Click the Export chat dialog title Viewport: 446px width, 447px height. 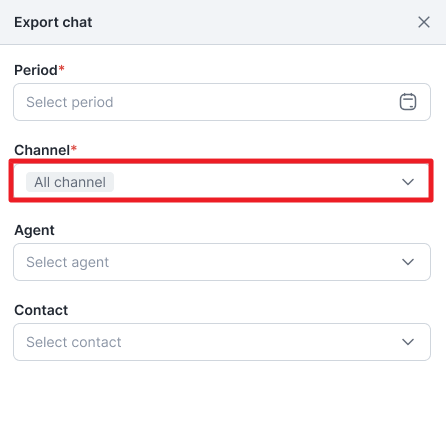tap(53, 22)
